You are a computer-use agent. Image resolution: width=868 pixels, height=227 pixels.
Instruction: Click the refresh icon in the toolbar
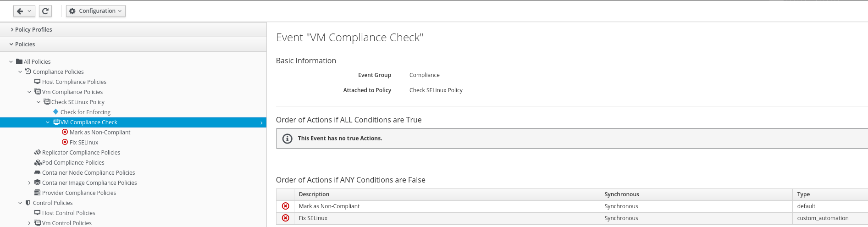pos(45,11)
